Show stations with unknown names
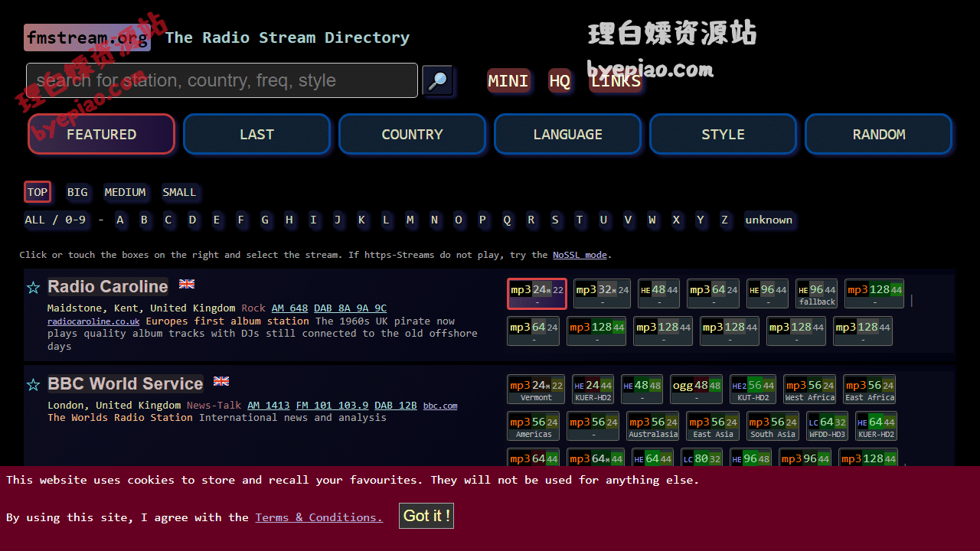 (x=769, y=220)
